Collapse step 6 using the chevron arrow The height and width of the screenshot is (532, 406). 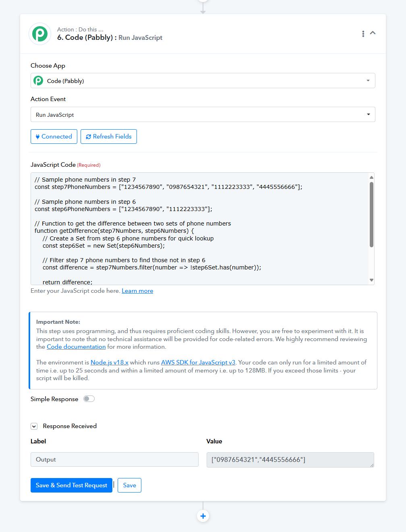(x=373, y=33)
